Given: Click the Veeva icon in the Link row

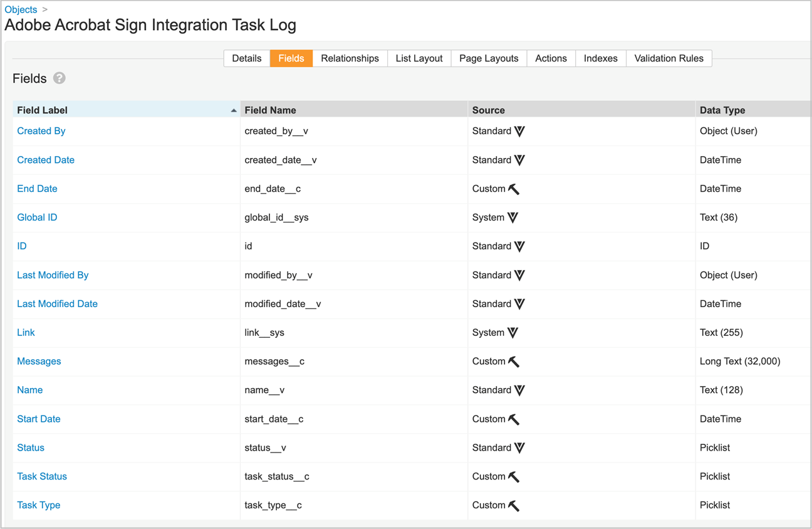Looking at the screenshot, I should 513,333.
